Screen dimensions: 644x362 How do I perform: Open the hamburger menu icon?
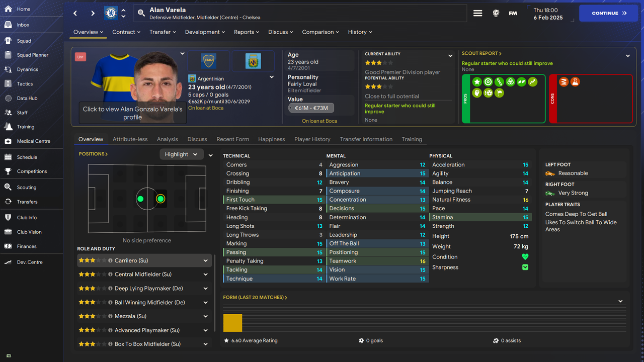click(478, 13)
